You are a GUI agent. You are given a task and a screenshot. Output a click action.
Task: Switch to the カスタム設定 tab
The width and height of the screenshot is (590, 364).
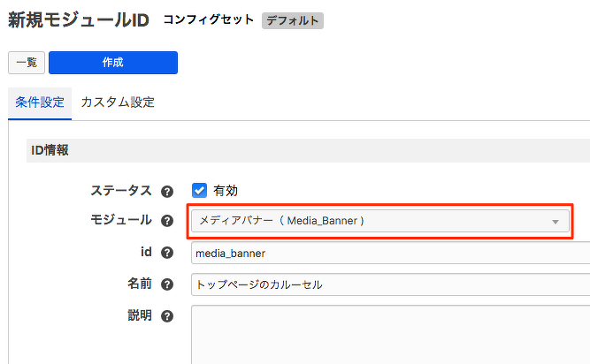point(118,102)
